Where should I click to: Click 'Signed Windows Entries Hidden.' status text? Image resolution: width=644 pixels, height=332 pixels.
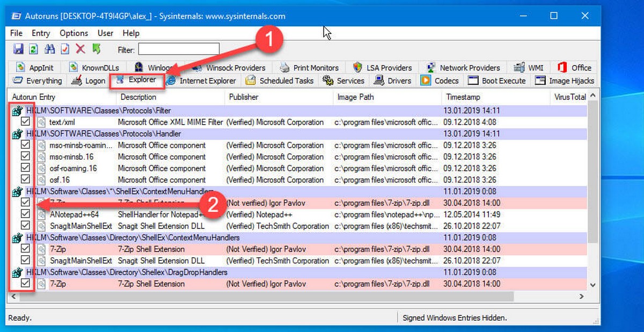(455, 317)
